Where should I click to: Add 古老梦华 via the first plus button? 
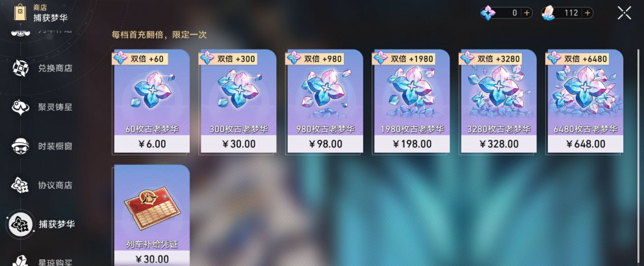[x=527, y=13]
